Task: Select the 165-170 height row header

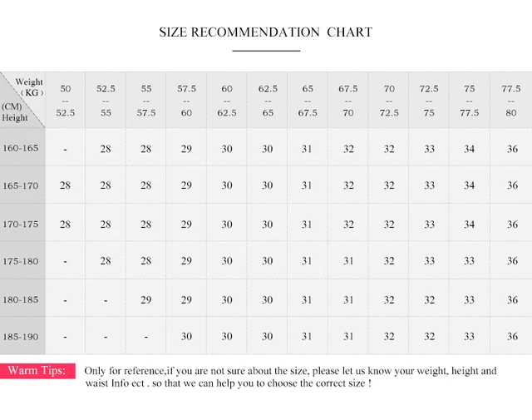Action: (21, 185)
